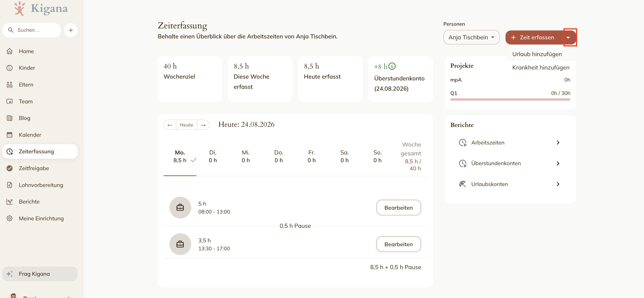
Task: Expand Urlaubskonten report via chevron
Action: 558,184
